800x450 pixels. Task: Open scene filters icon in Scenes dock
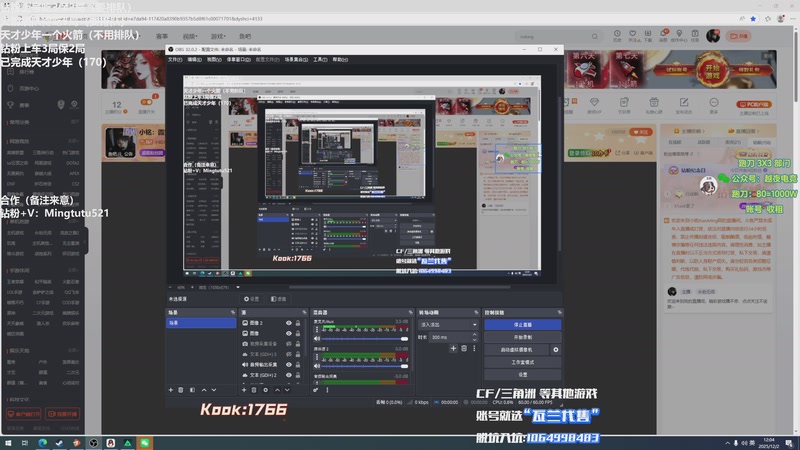tap(192, 390)
